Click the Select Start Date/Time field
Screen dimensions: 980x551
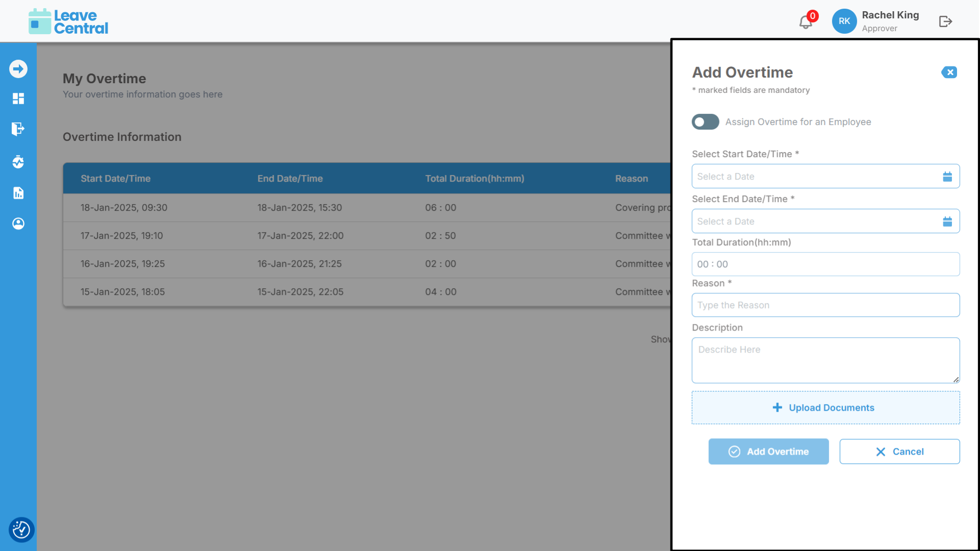click(x=816, y=177)
